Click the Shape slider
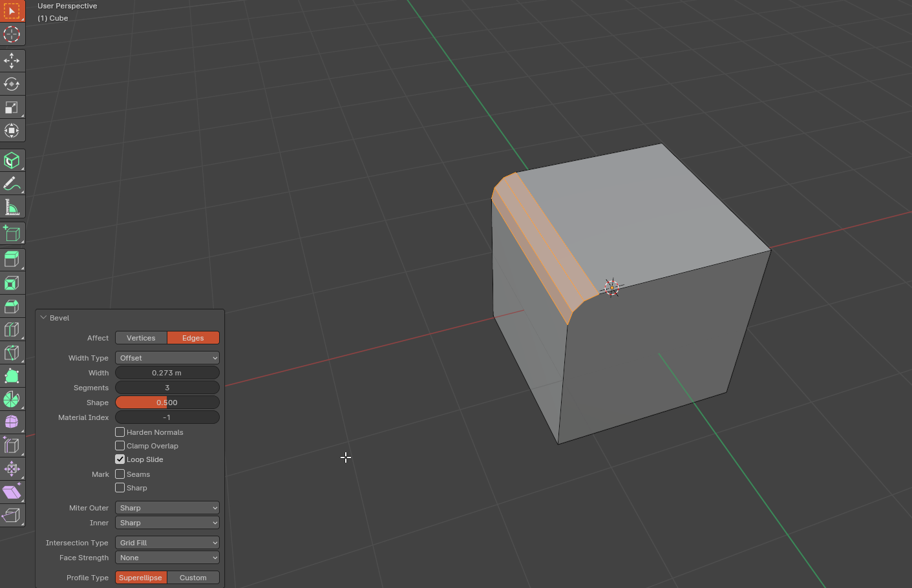The image size is (912, 588). tap(167, 403)
